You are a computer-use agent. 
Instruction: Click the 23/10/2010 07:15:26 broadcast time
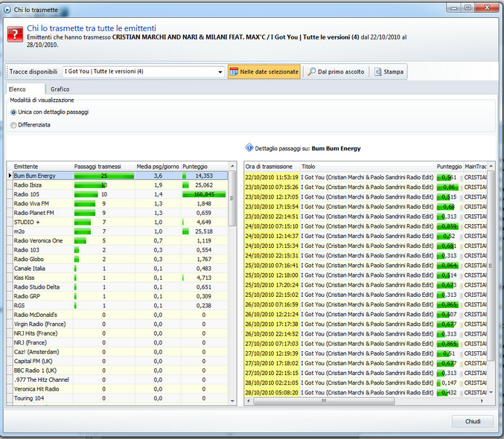pos(272,187)
